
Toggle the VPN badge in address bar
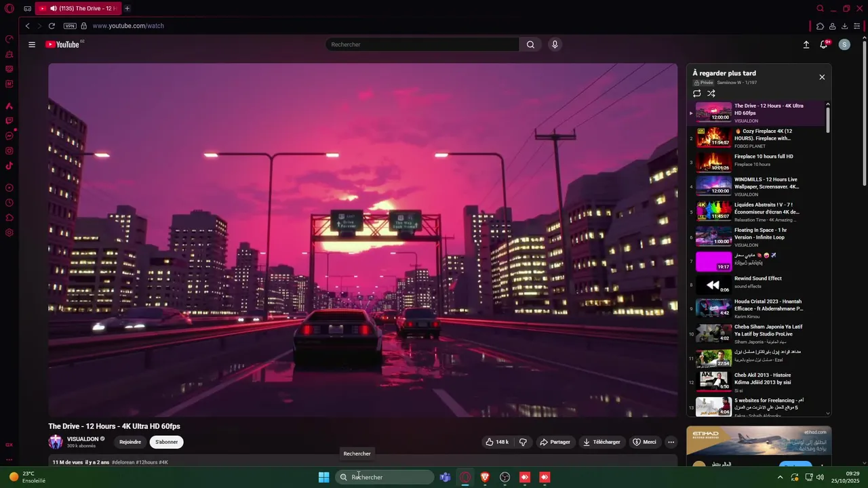pyautogui.click(x=70, y=26)
